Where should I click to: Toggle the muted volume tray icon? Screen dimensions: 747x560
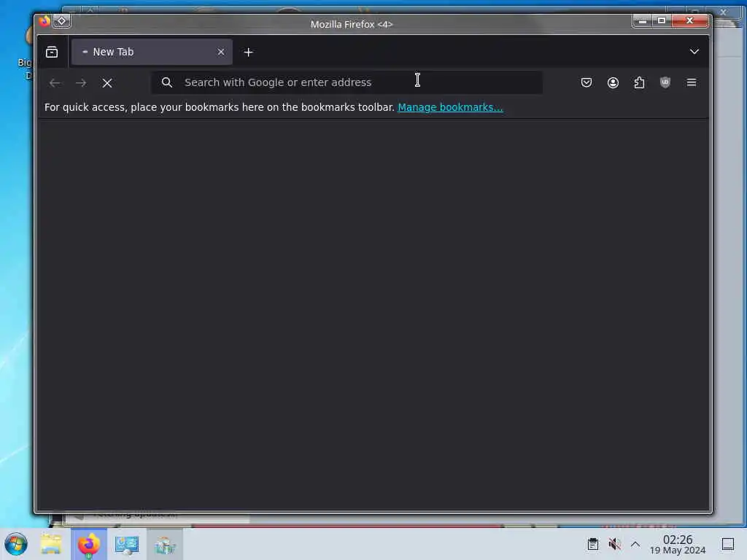point(614,544)
